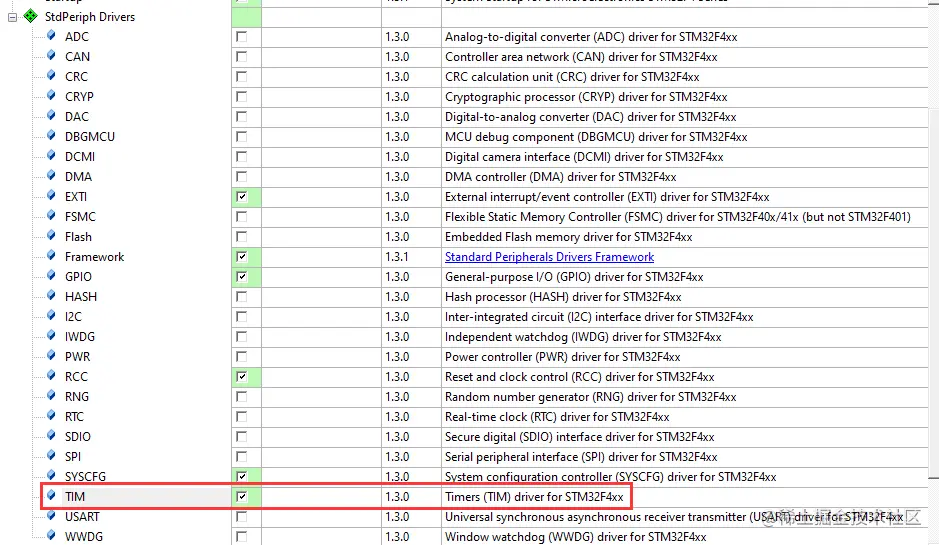The height and width of the screenshot is (545, 939).
Task: Collapse the StdPeriph Drivers tree node
Action: (12, 17)
